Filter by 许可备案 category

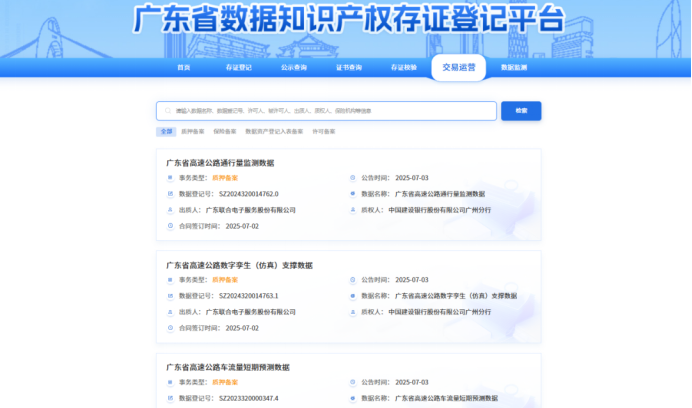tap(324, 131)
